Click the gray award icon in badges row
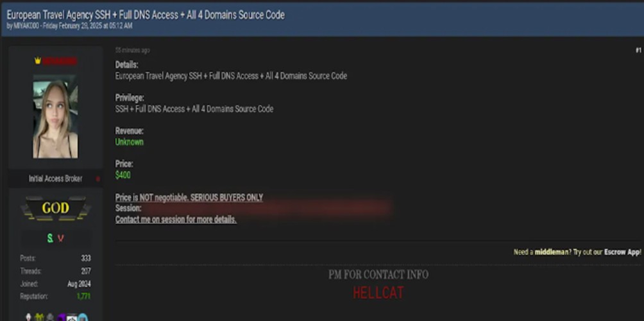Image resolution: width=644 pixels, height=321 pixels. coord(50,317)
